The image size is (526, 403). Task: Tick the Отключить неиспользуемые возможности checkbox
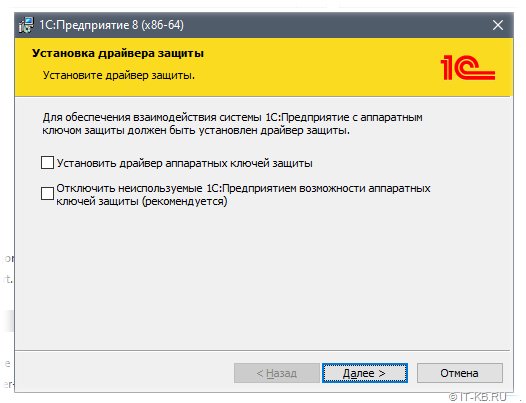click(x=47, y=194)
